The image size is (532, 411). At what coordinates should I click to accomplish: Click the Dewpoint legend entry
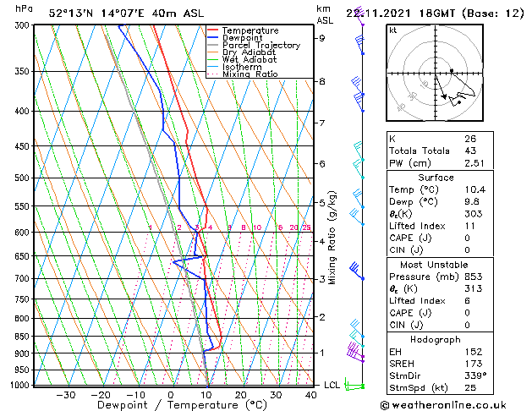pyautogui.click(x=243, y=38)
